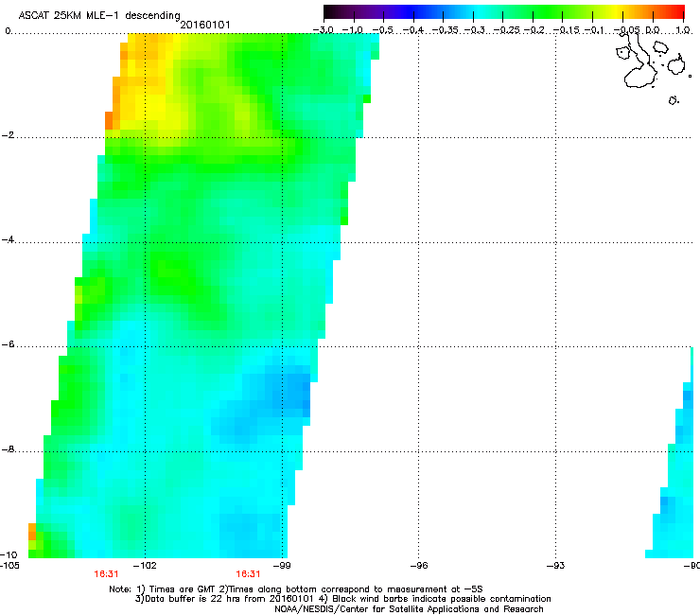Click the longitude axis label '-105'
The height and width of the screenshot is (615, 700).
[9, 565]
